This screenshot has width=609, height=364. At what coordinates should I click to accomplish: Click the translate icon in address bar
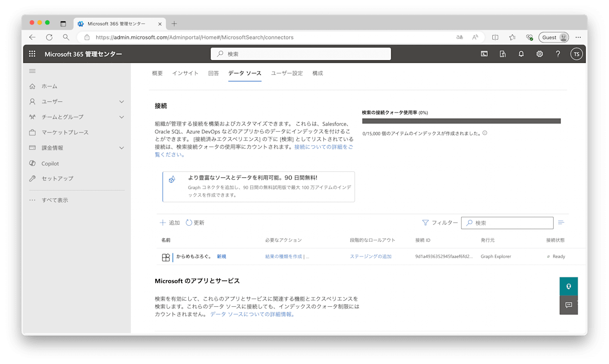click(460, 37)
